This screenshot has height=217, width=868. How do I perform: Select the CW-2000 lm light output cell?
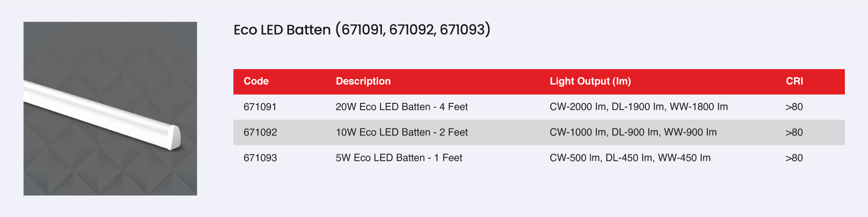638,107
